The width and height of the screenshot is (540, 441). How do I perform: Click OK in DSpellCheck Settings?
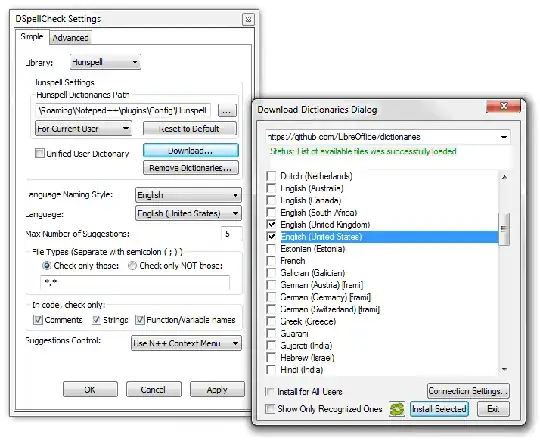90,389
